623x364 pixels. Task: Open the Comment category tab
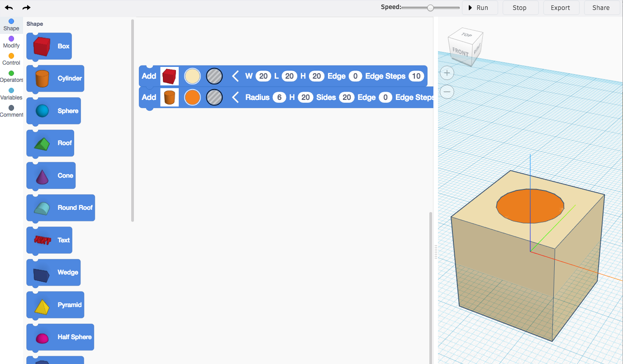click(11, 111)
